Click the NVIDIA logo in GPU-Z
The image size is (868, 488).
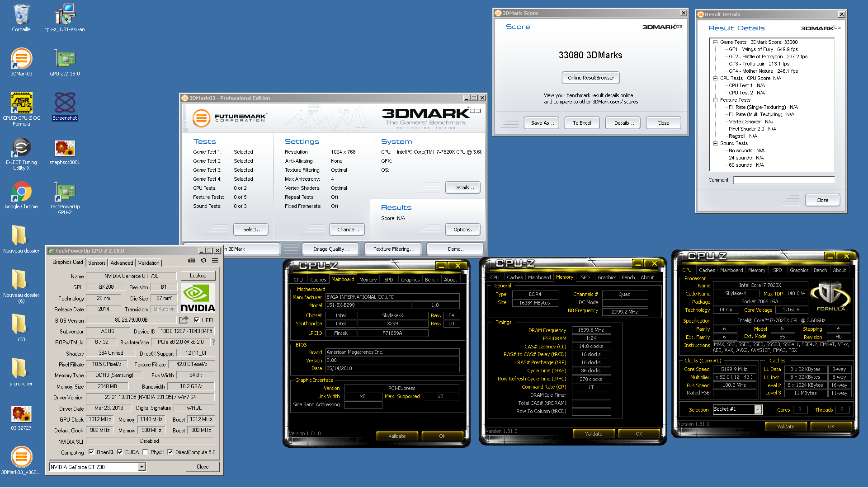pyautogui.click(x=198, y=298)
